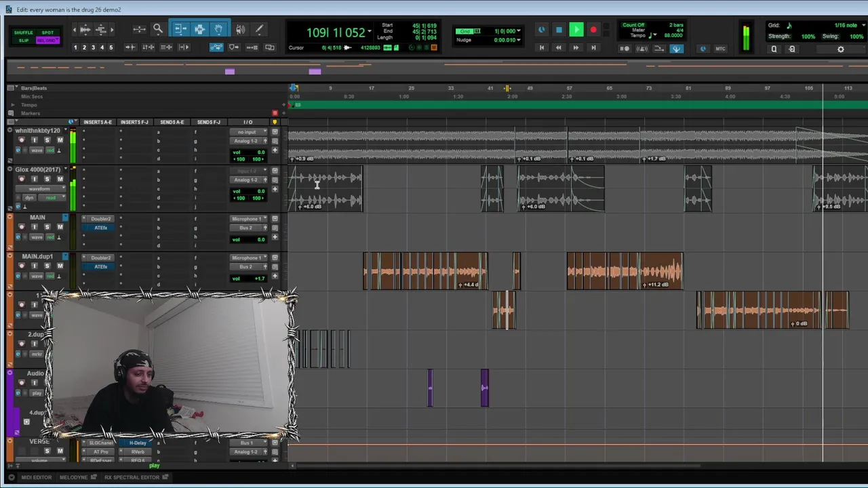Image resolution: width=868 pixels, height=488 pixels.
Task: Return to zero in the transport
Action: pos(541,48)
